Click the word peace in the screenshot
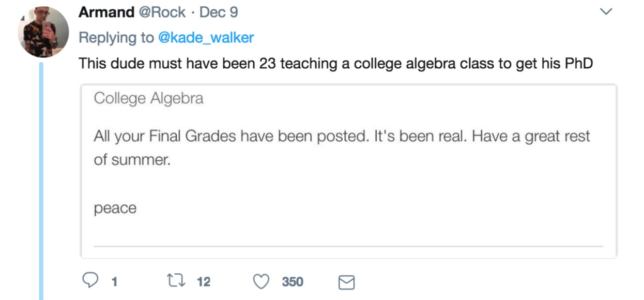644x300 pixels. (x=115, y=208)
